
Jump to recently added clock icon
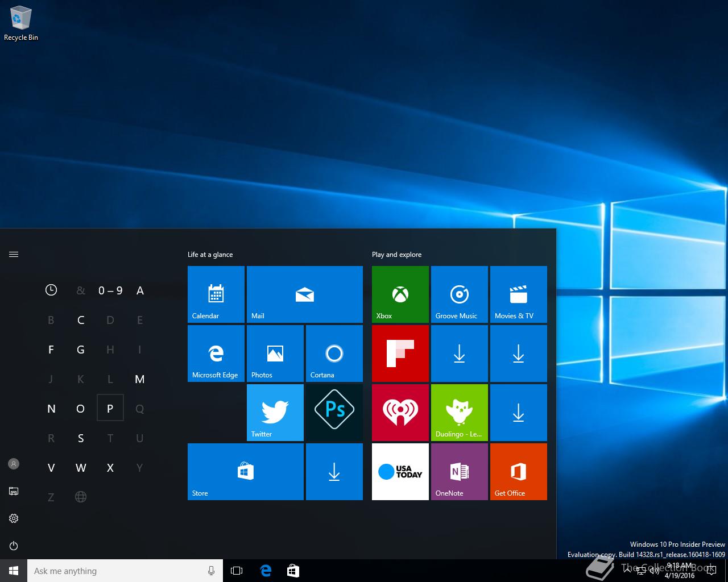[x=51, y=290]
